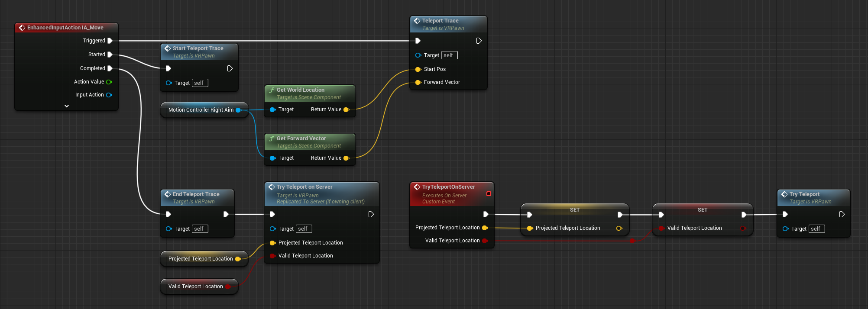Click Try Teleport input exec pin
Viewport: 868px width, 309px height.
[x=785, y=214]
